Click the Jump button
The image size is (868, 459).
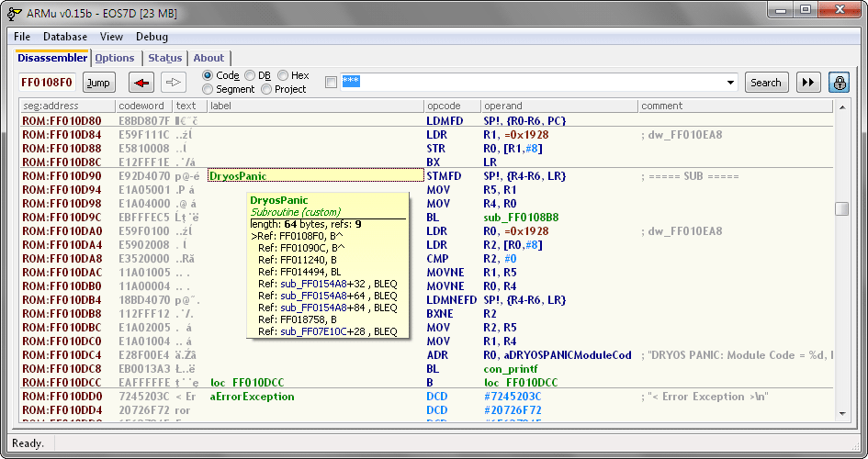[x=98, y=83]
